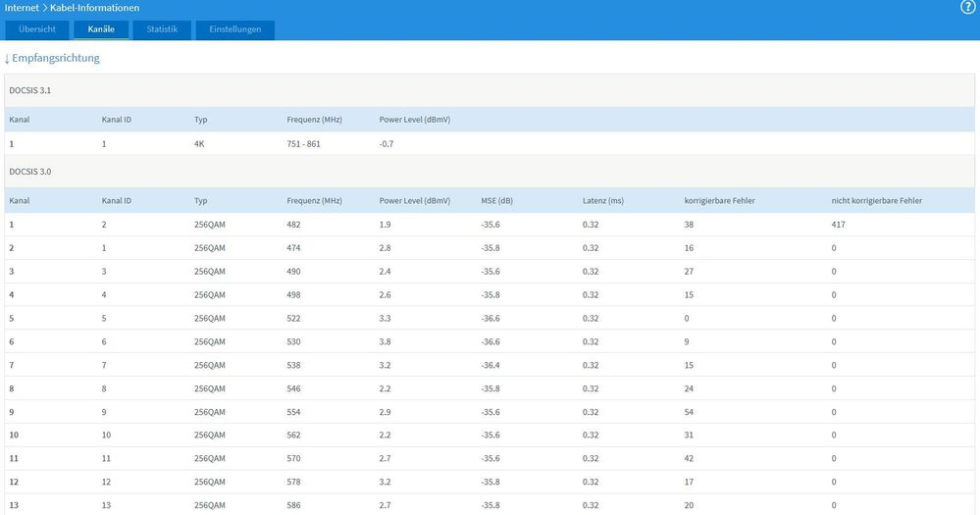Go to the Einstellungen tab
This screenshot has height=515, width=980.
(235, 29)
